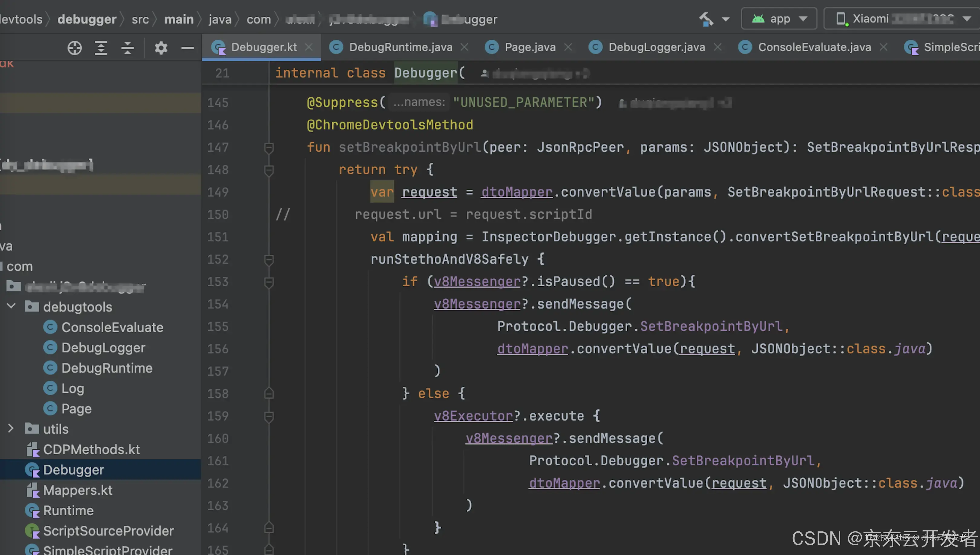Screen dimensions: 980x555
Task: Click 'java' breadcrumb in navigation bar
Action: tap(220, 19)
